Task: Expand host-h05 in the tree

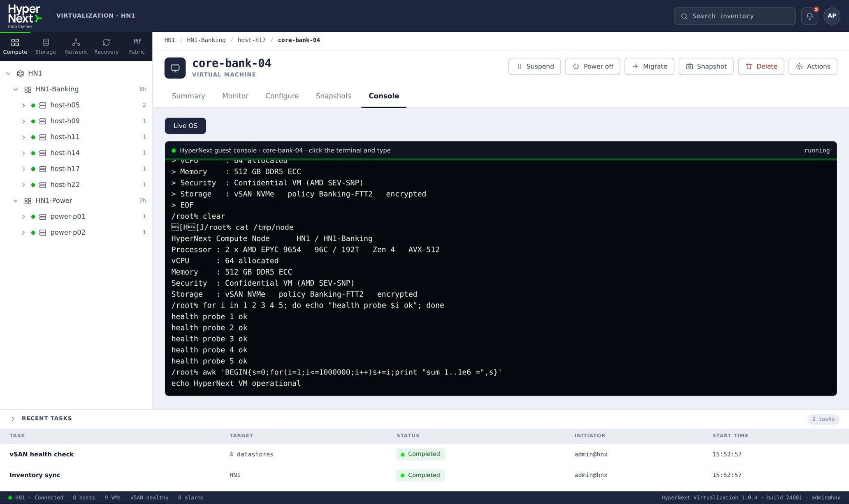Action: coord(23,105)
